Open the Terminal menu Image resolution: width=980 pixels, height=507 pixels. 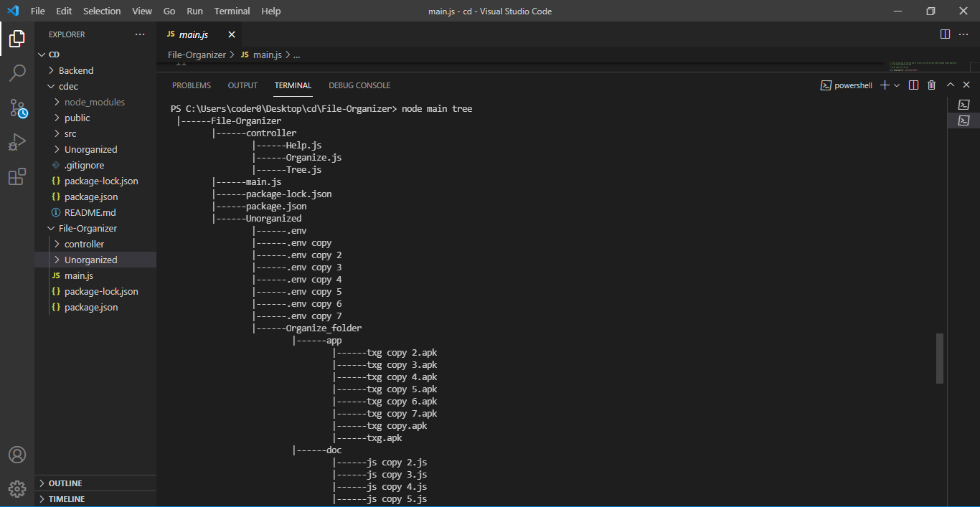(x=231, y=11)
